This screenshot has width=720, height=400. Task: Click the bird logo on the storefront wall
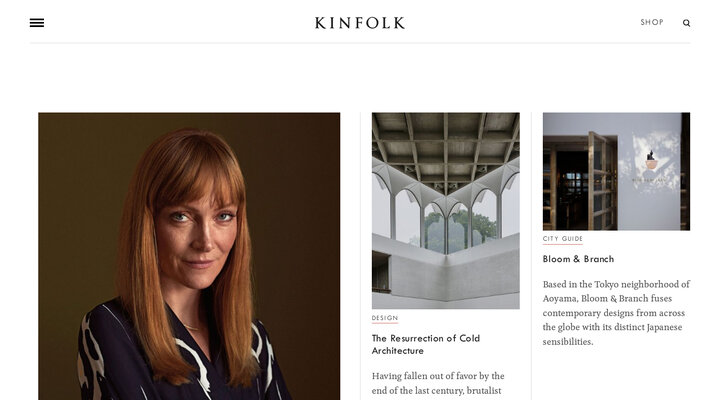tap(651, 160)
